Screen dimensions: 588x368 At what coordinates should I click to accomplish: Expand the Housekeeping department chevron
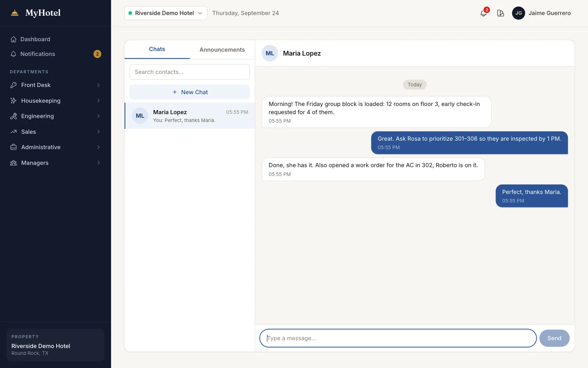click(x=98, y=100)
